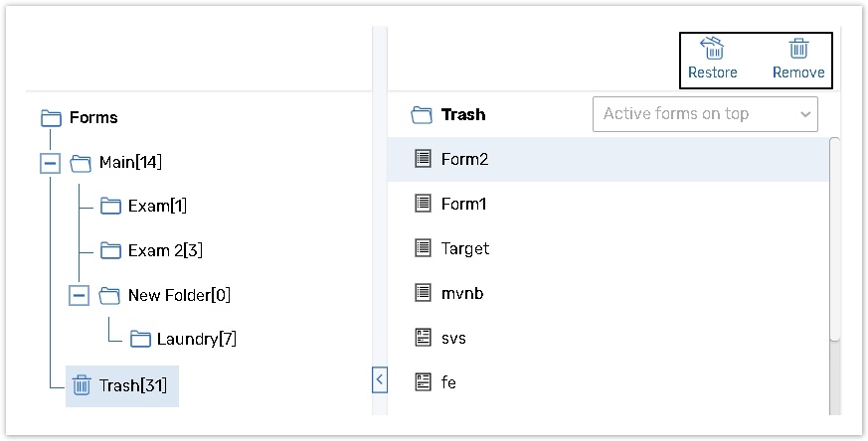Select the Laundry[7] subfolder

tap(195, 340)
